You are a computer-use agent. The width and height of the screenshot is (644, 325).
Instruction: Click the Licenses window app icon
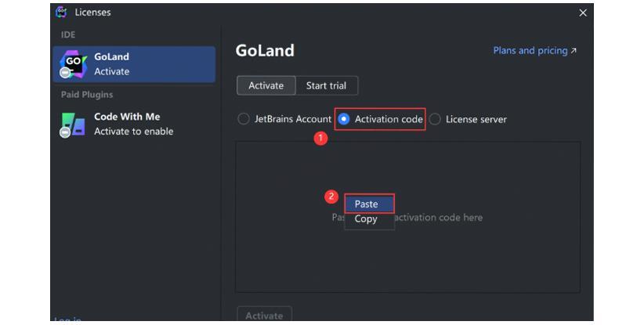pyautogui.click(x=61, y=13)
